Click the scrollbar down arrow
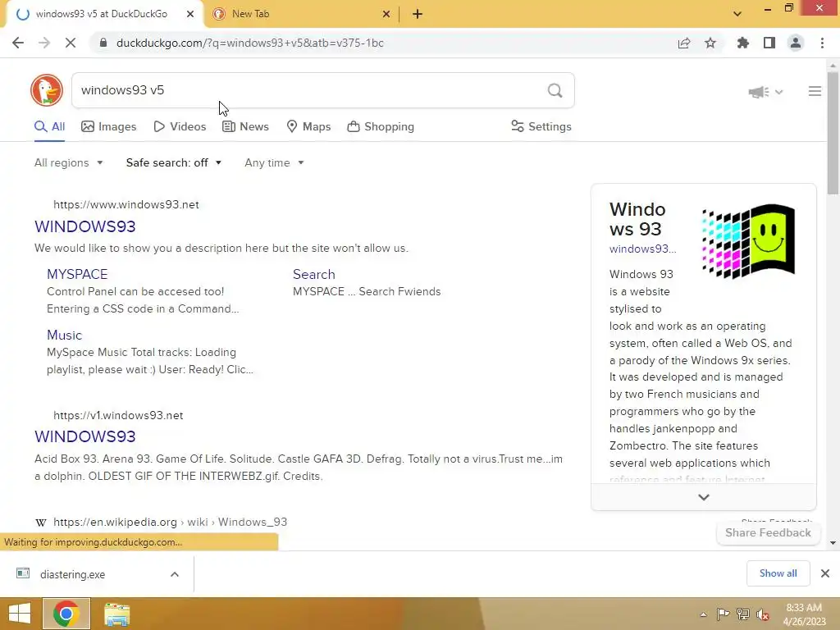Screen dimensions: 840x630 click(x=833, y=543)
